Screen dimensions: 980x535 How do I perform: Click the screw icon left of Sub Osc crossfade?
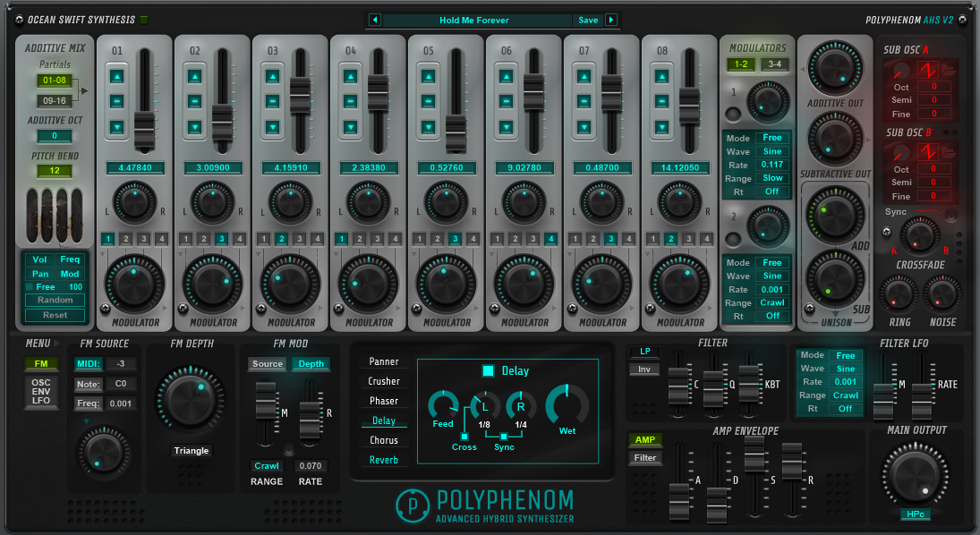887,232
